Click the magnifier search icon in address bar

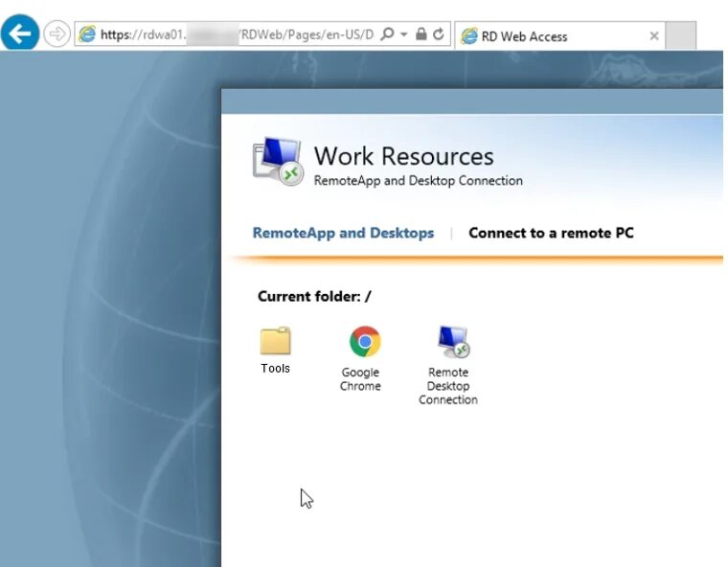[x=387, y=34]
